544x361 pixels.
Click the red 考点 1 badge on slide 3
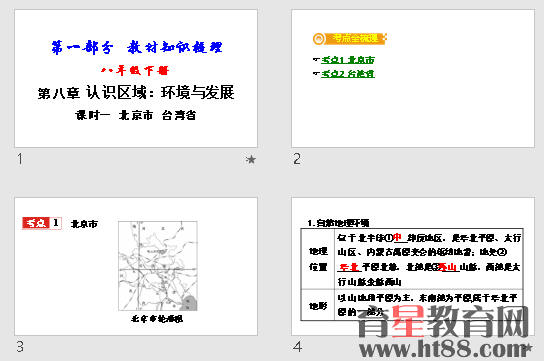[x=42, y=223]
